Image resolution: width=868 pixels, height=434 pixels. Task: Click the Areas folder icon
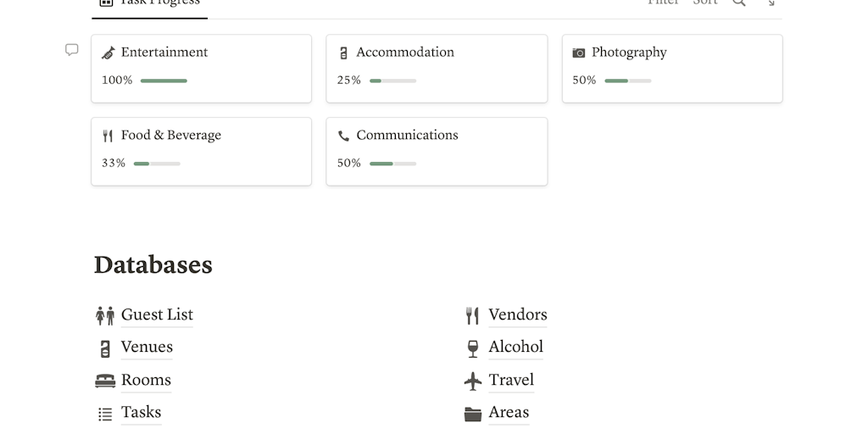point(473,413)
